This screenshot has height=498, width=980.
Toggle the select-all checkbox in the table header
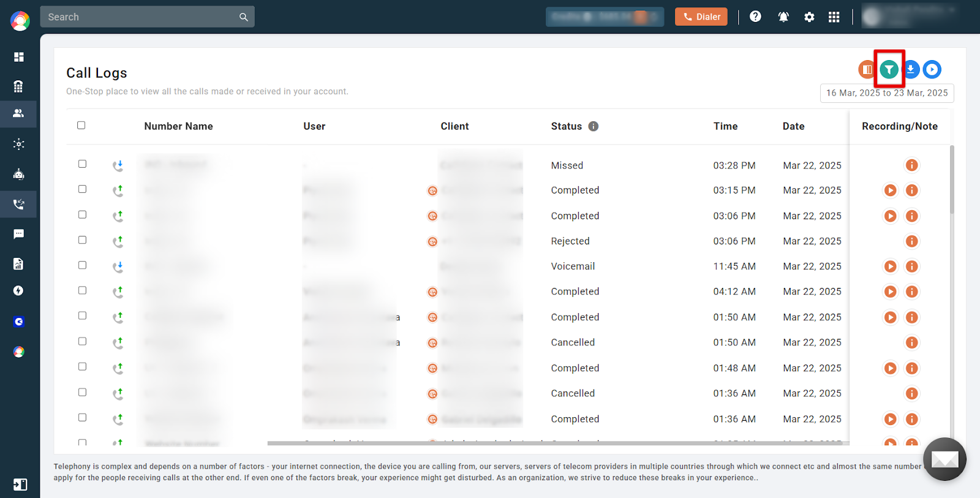pyautogui.click(x=81, y=125)
